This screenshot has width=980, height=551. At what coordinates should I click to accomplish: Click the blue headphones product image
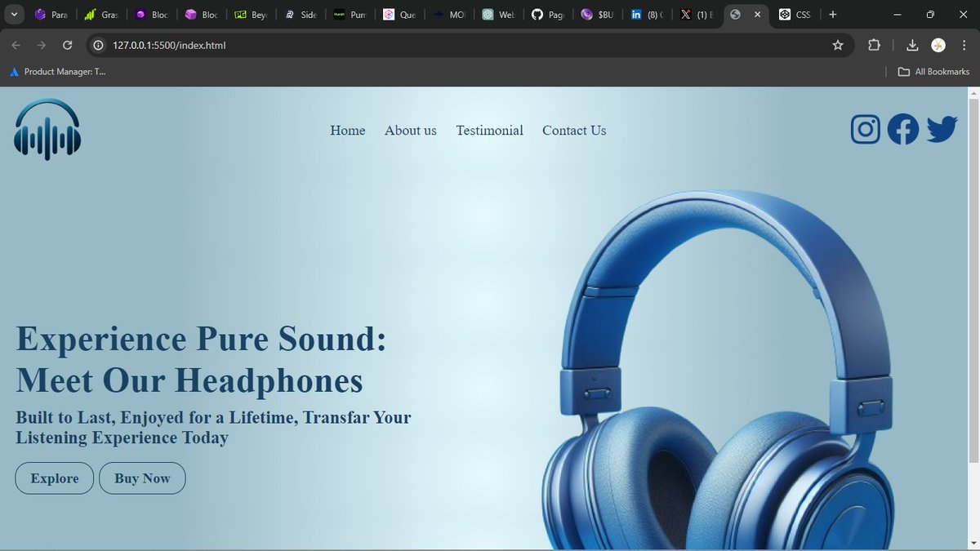(x=719, y=369)
